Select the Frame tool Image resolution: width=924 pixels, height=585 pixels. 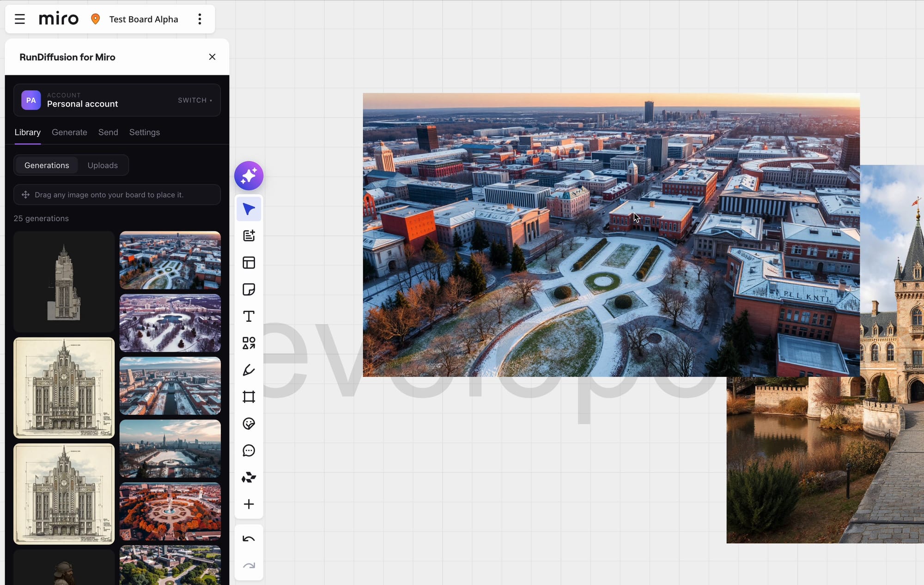point(249,397)
